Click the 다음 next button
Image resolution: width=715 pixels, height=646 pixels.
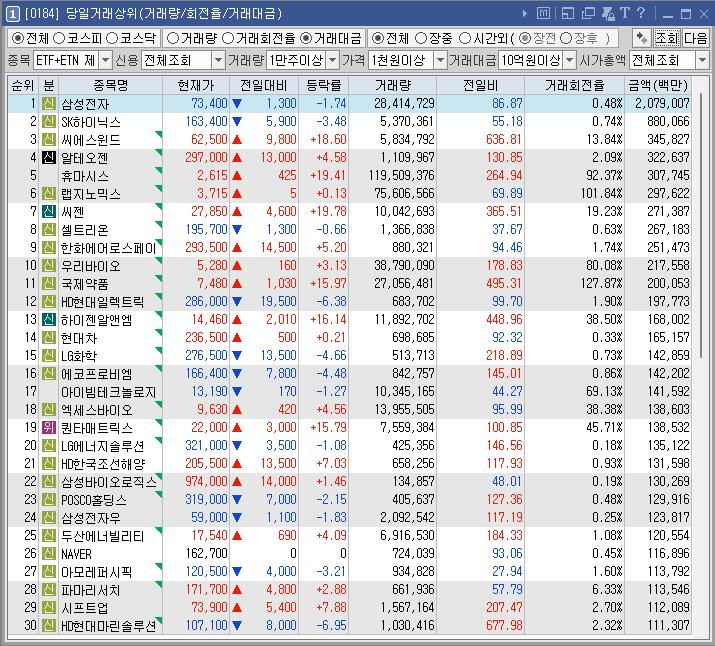[x=695, y=38]
